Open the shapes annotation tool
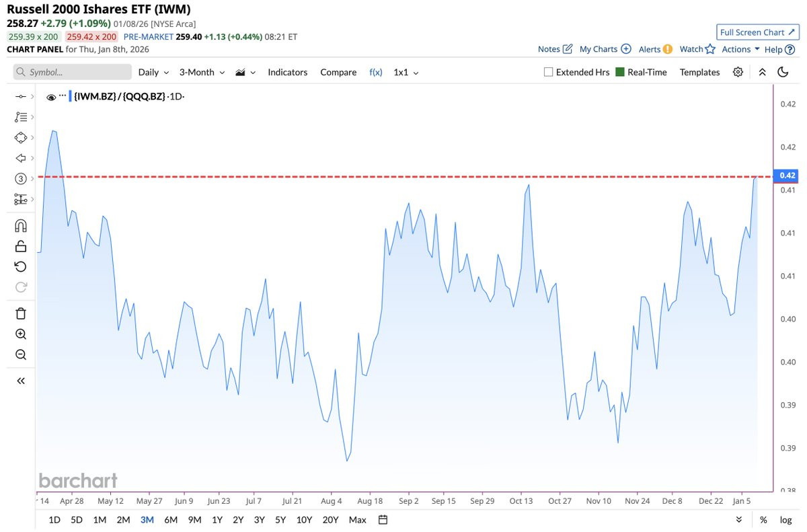The image size is (807, 532). pyautogui.click(x=20, y=137)
